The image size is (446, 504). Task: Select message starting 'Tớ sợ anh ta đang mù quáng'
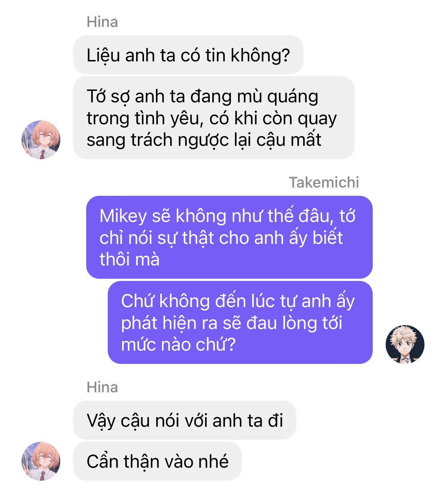(x=214, y=118)
